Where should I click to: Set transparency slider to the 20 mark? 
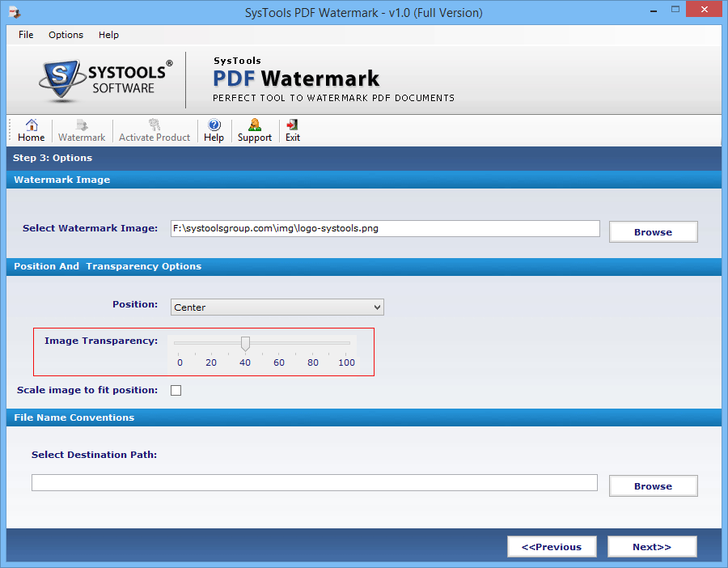coord(211,343)
